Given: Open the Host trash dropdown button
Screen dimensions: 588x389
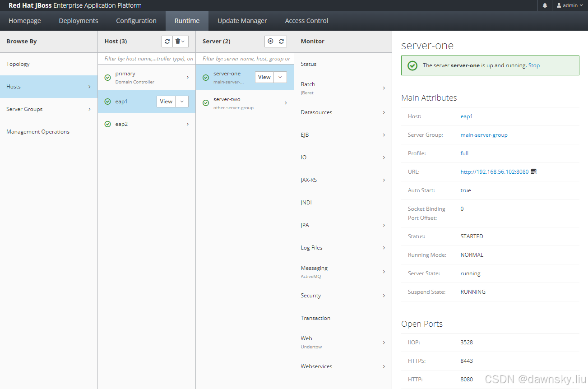Looking at the screenshot, I should click(181, 41).
